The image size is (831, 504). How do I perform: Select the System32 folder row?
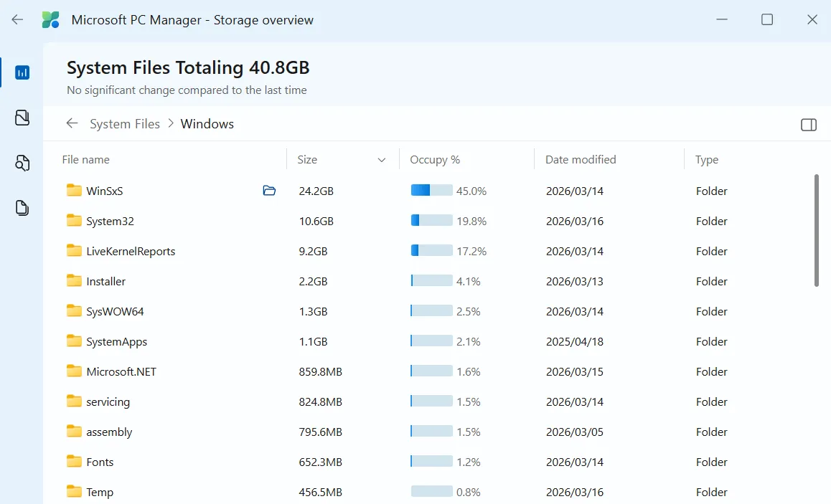[110, 221]
